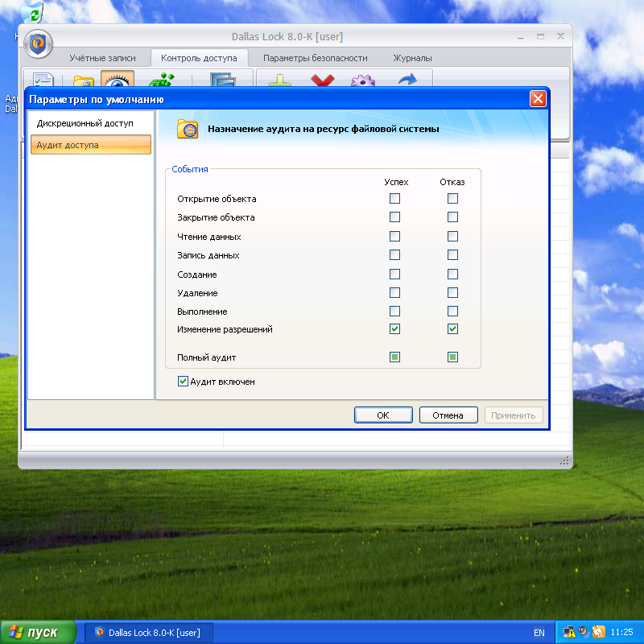Click the События group label
This screenshot has width=644, height=644.
(190, 169)
